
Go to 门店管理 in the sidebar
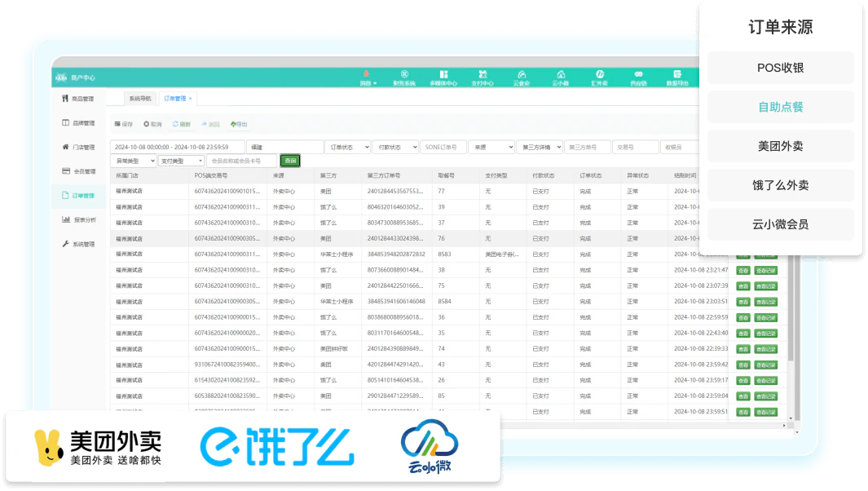click(x=78, y=148)
